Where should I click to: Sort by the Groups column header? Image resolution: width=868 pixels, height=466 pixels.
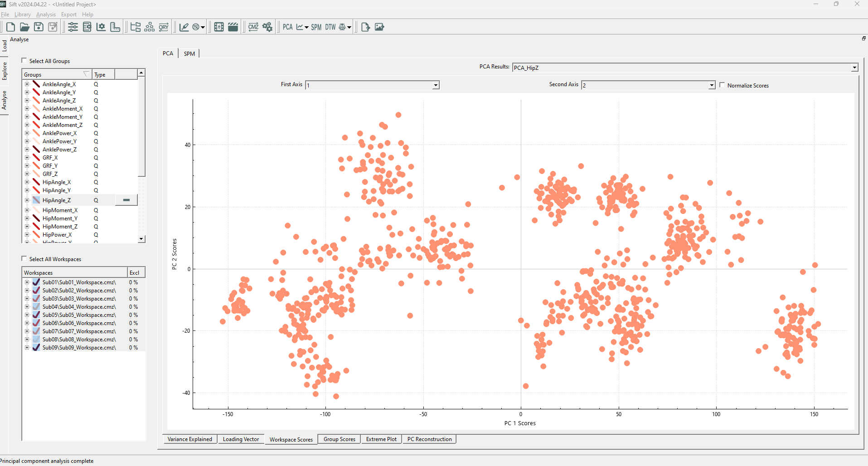57,74
